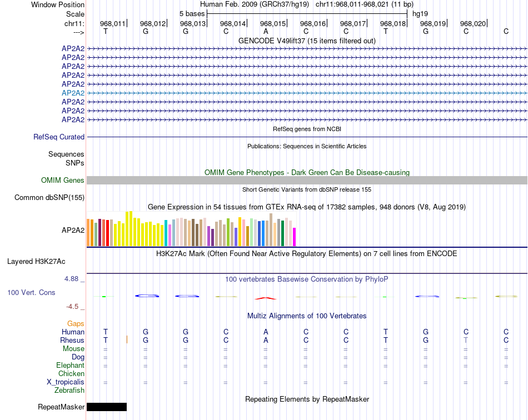Click 'Publications: Sequences in Scientific Articles' title
Screen dimensions: 528x420
[x=307, y=146]
